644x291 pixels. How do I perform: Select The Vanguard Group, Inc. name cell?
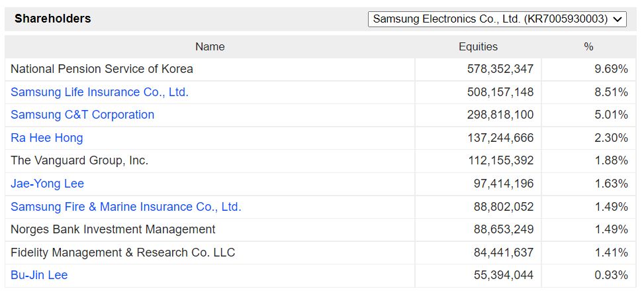tap(79, 160)
